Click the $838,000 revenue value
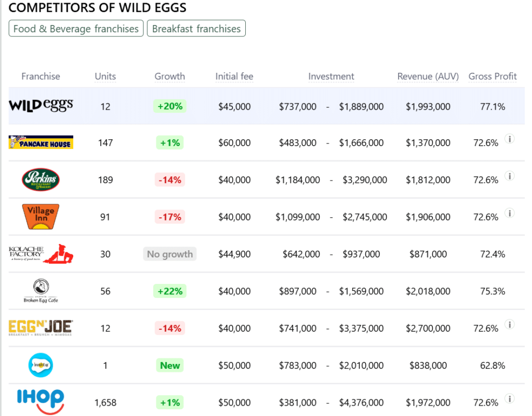Screen dimensions: 532x416 point(428,366)
